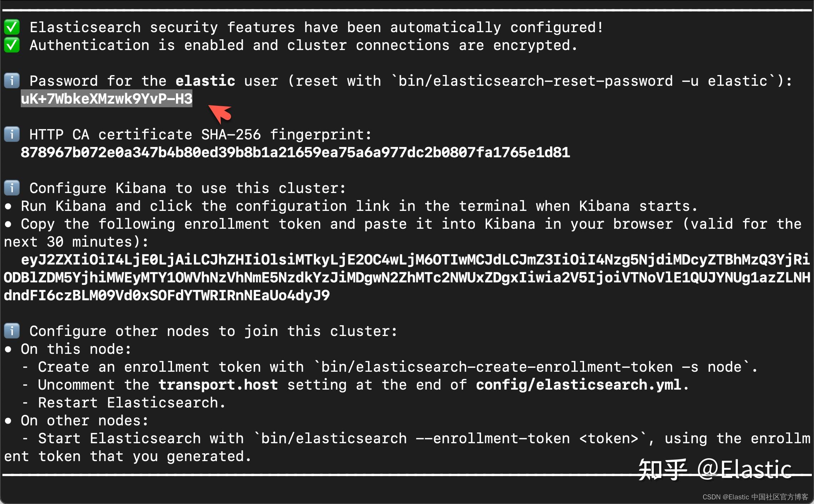Screen dimensions: 814x504
Task: Click the bullet before Run Kibana line
Action: pos(8,206)
